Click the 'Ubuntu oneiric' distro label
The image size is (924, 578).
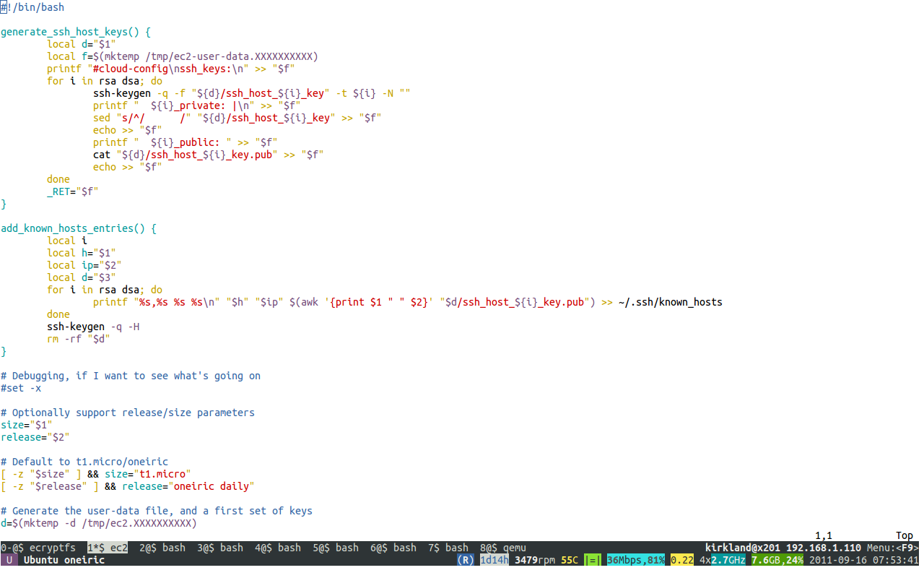tap(64, 560)
